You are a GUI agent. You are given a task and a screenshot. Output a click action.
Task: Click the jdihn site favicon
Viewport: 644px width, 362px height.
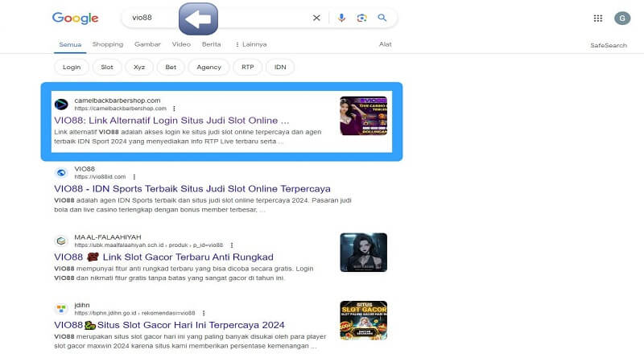(61, 308)
